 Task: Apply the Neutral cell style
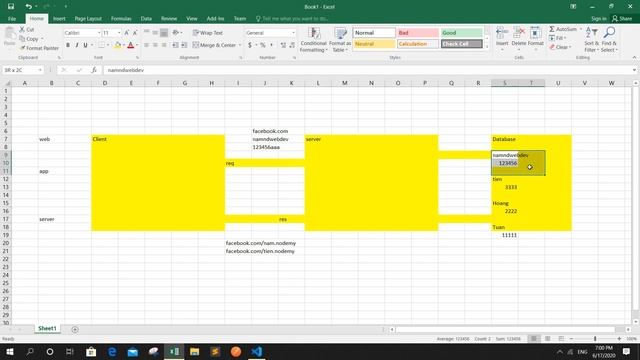[374, 44]
